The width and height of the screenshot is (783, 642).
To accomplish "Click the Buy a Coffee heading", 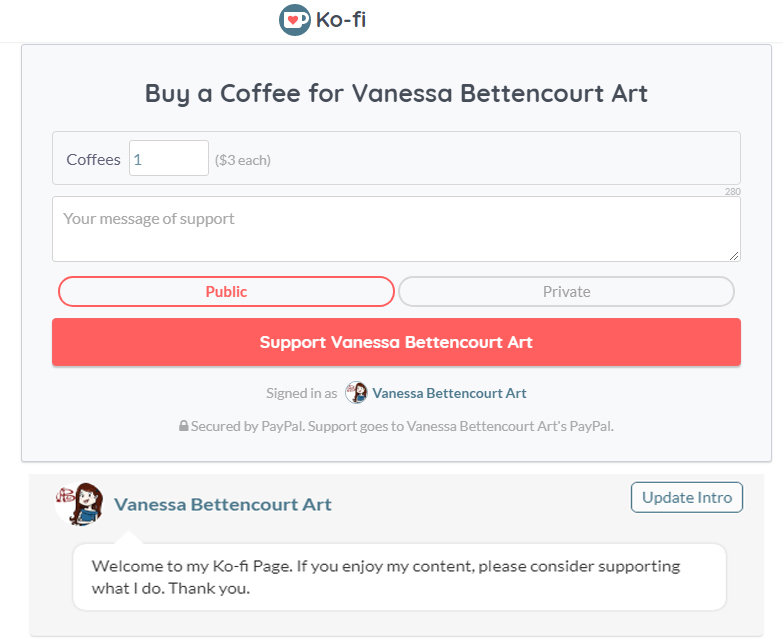I will (396, 94).
